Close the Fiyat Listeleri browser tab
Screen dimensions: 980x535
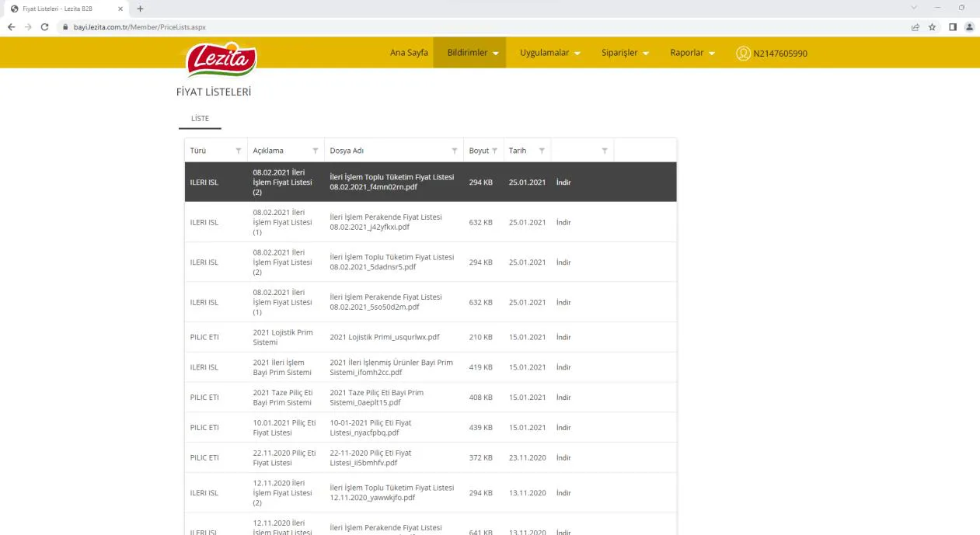(x=120, y=8)
